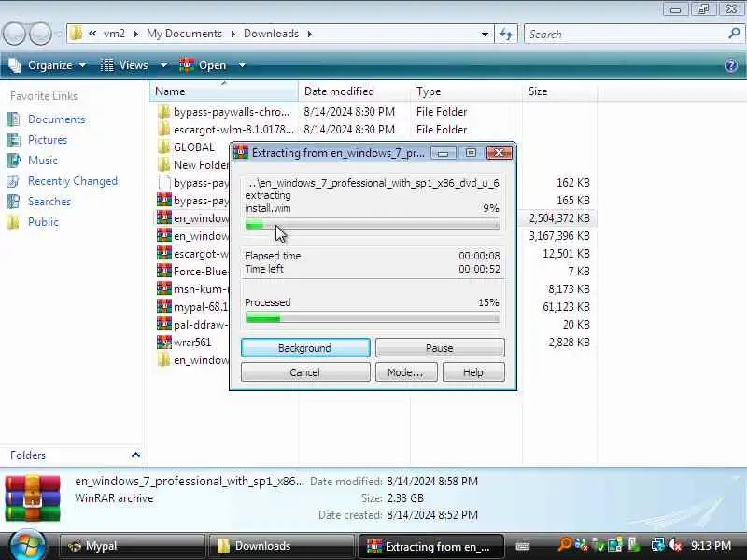Viewport: 747px width, 560px height.
Task: Click the keyboard icon in taskbar
Action: (523, 546)
